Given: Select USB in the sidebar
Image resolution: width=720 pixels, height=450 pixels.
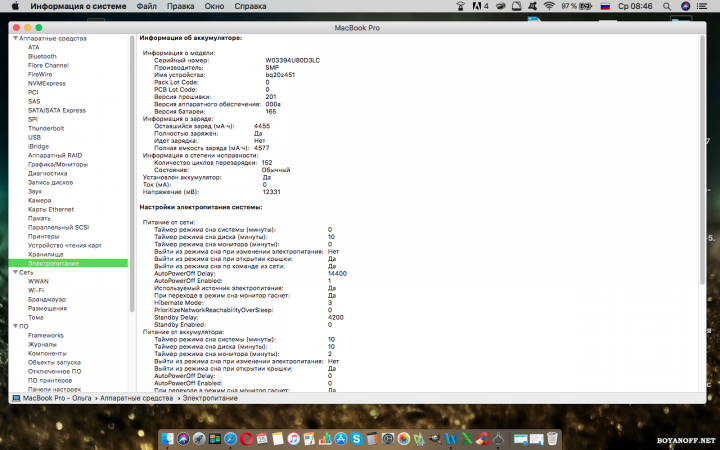Looking at the screenshot, I should (34, 137).
